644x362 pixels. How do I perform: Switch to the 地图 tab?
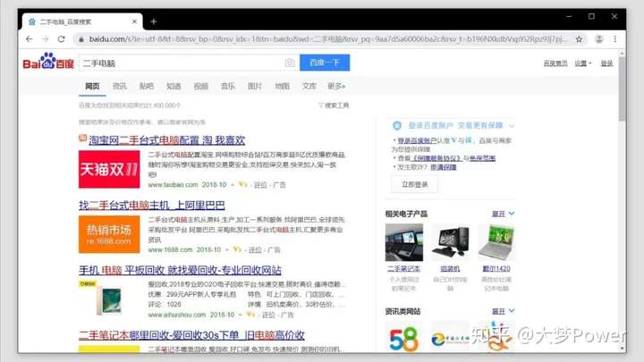point(282,86)
